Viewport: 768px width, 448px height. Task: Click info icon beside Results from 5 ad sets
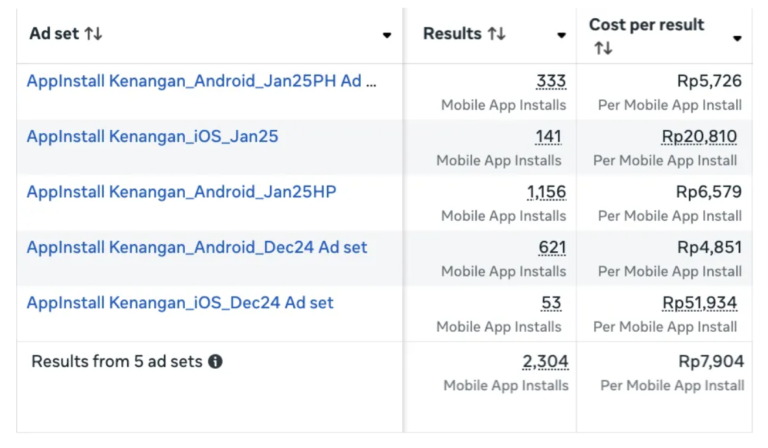(x=215, y=362)
